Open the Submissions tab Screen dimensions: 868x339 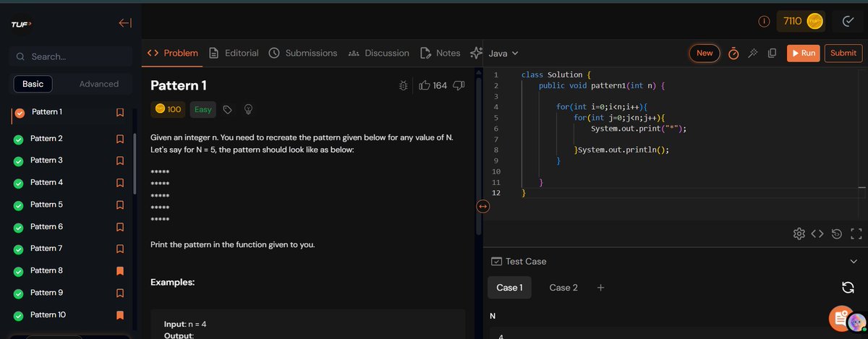click(303, 53)
